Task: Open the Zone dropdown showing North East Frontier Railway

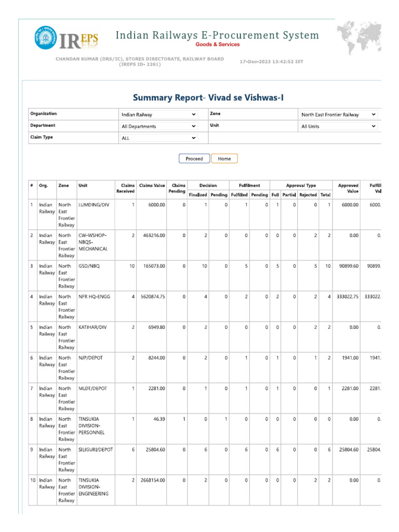Action: pos(339,115)
